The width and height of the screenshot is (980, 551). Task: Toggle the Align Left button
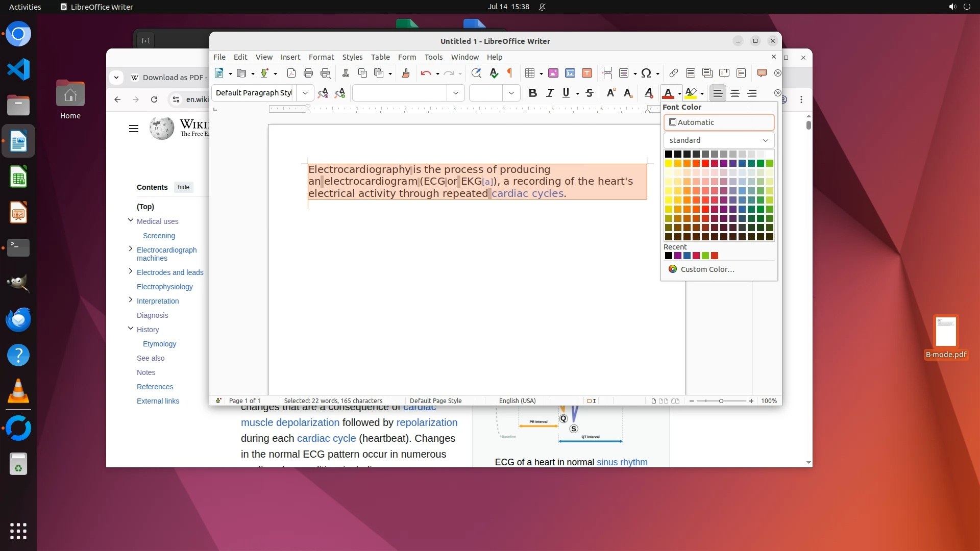pyautogui.click(x=718, y=93)
